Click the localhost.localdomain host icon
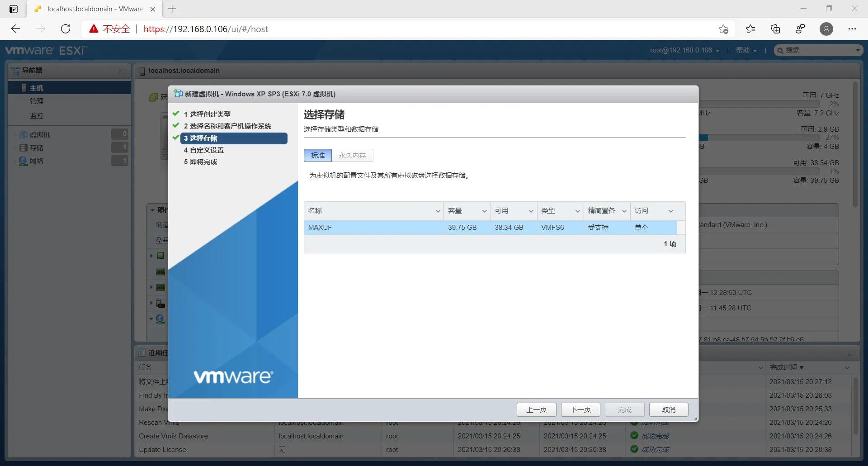This screenshot has width=868, height=466. [x=142, y=71]
